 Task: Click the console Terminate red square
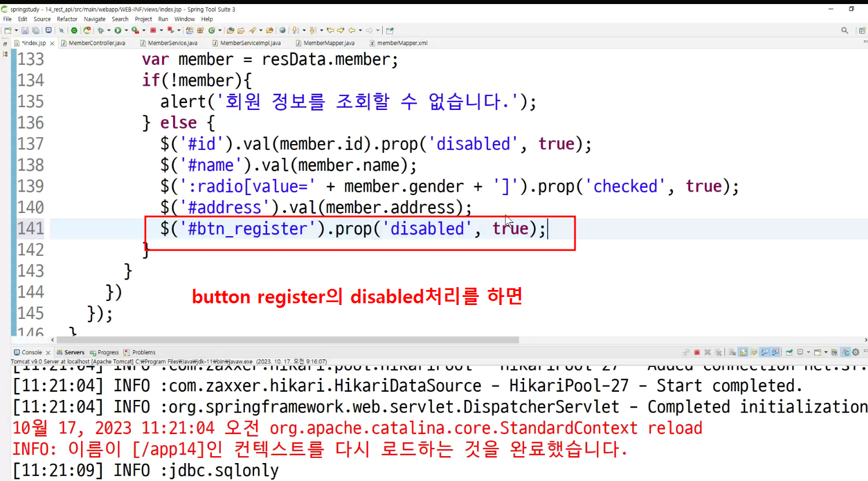click(x=697, y=352)
